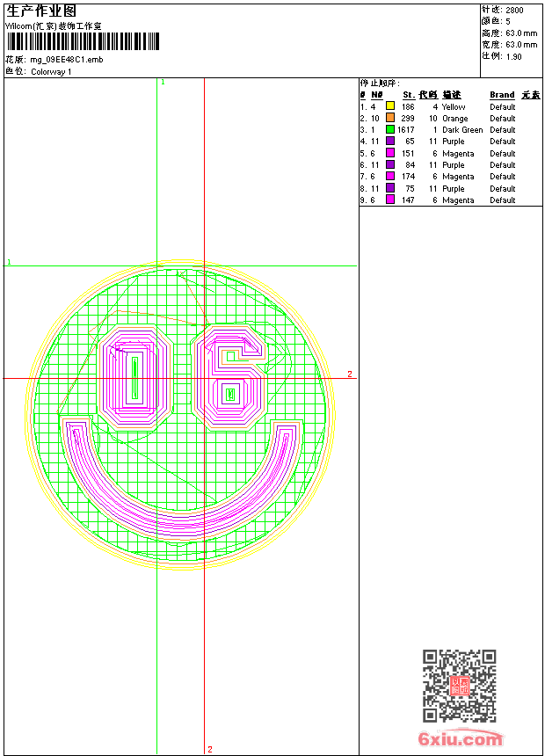The width and height of the screenshot is (545, 756).
Task: Click the Yellow description text
Action: (454, 106)
